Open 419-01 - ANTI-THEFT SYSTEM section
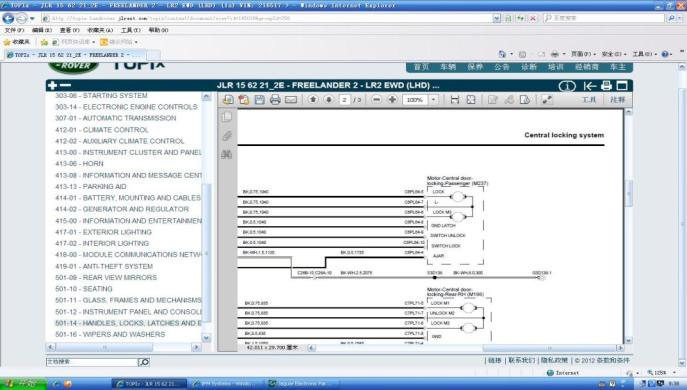The width and height of the screenshot is (687, 390). pyautogui.click(x=104, y=266)
